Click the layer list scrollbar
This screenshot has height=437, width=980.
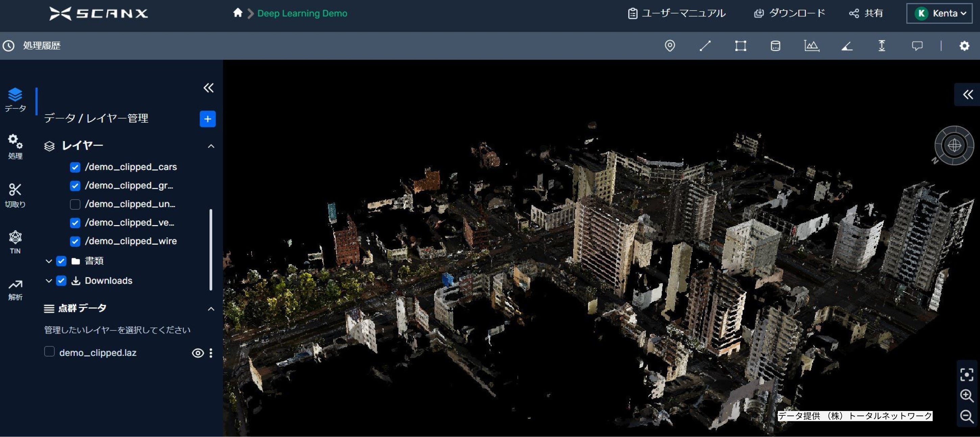coord(211,249)
